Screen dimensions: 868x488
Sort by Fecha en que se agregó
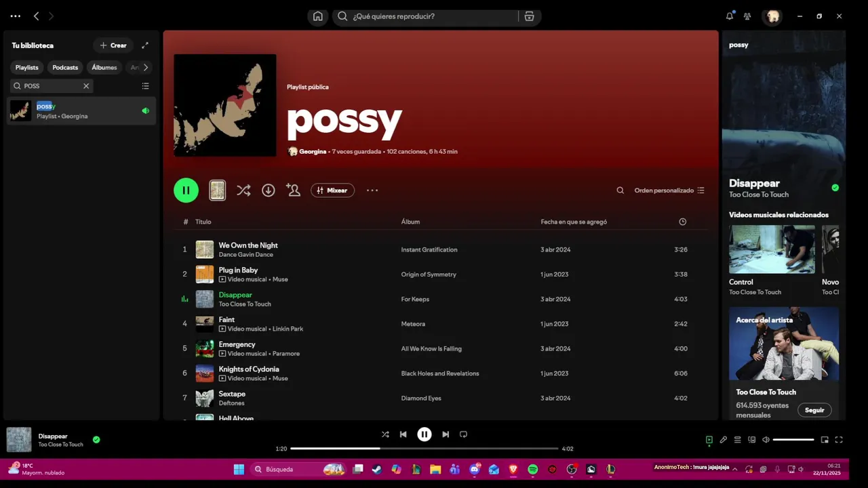pyautogui.click(x=574, y=222)
